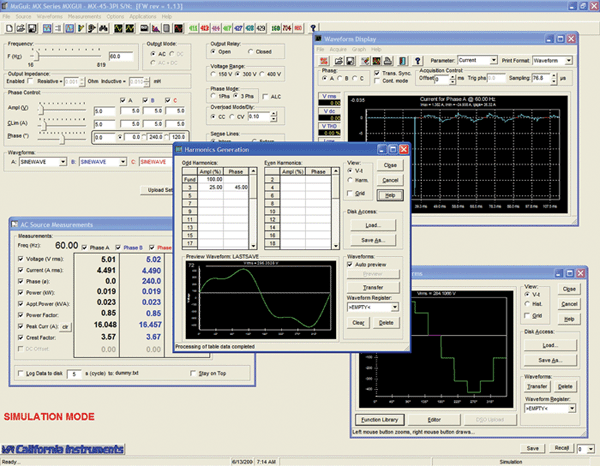The width and height of the screenshot is (600, 466).
Task: Click Transfer button in Harmonics Generation
Action: pos(373,288)
